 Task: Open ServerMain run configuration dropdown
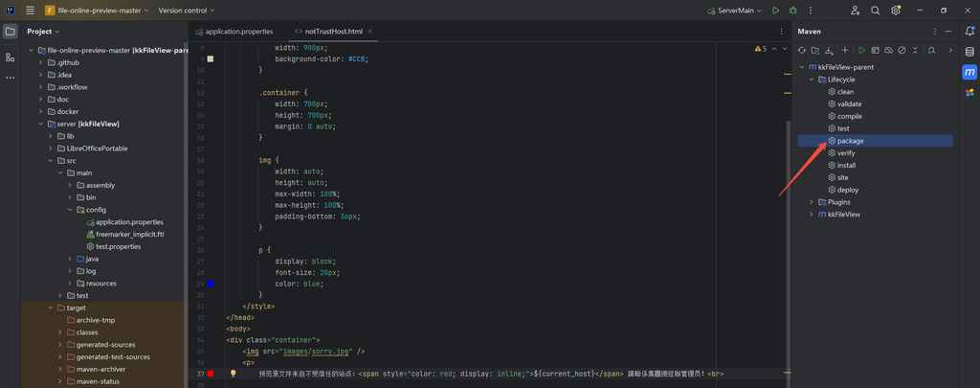coord(734,10)
